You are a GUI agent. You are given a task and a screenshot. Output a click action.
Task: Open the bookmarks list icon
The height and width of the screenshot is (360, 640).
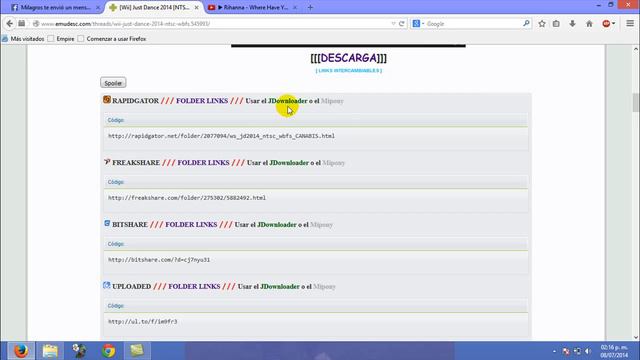556,24
